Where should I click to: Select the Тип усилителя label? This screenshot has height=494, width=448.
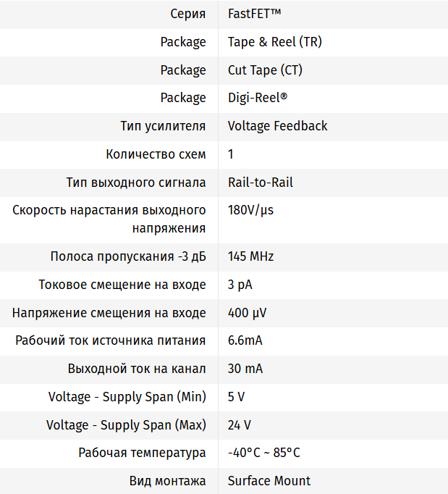click(163, 126)
